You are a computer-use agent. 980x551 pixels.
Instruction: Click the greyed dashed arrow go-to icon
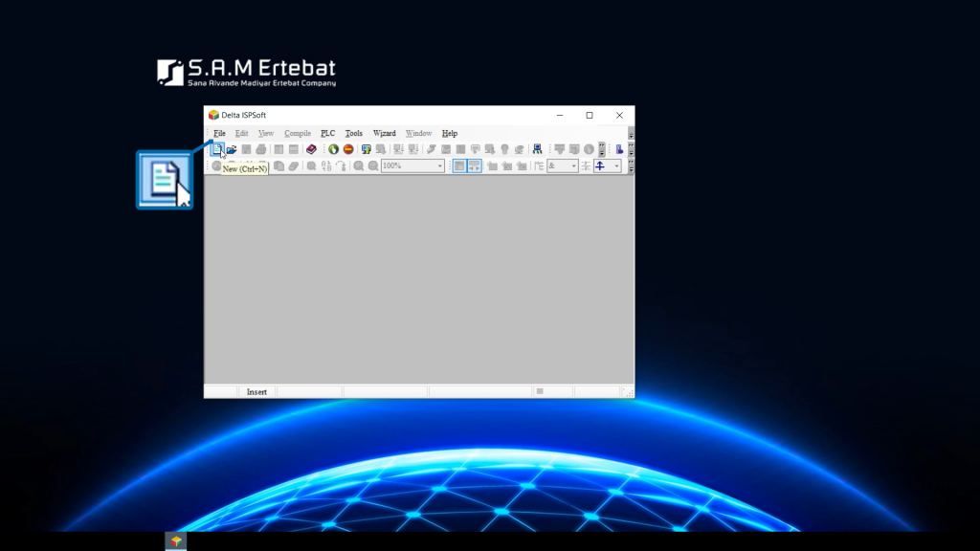click(x=342, y=166)
